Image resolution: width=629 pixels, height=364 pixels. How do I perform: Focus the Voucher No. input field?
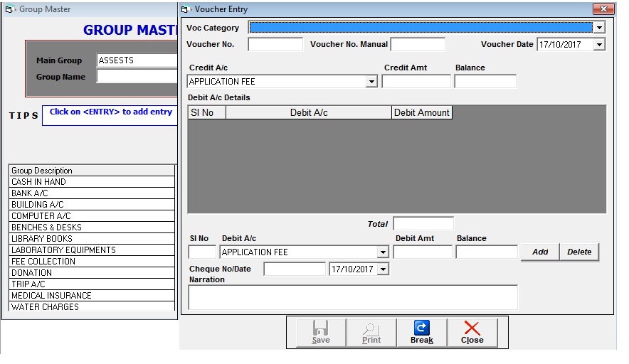pos(275,44)
